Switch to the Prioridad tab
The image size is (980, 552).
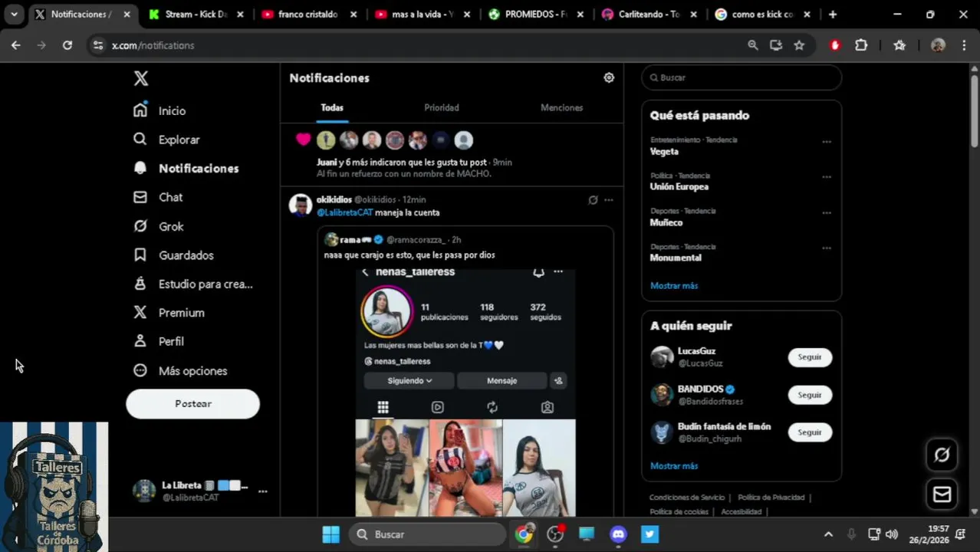pyautogui.click(x=442, y=107)
